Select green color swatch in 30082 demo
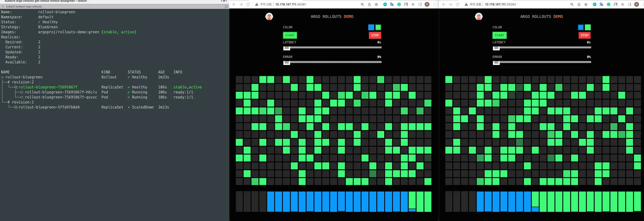This screenshot has width=644, height=221. [x=588, y=27]
